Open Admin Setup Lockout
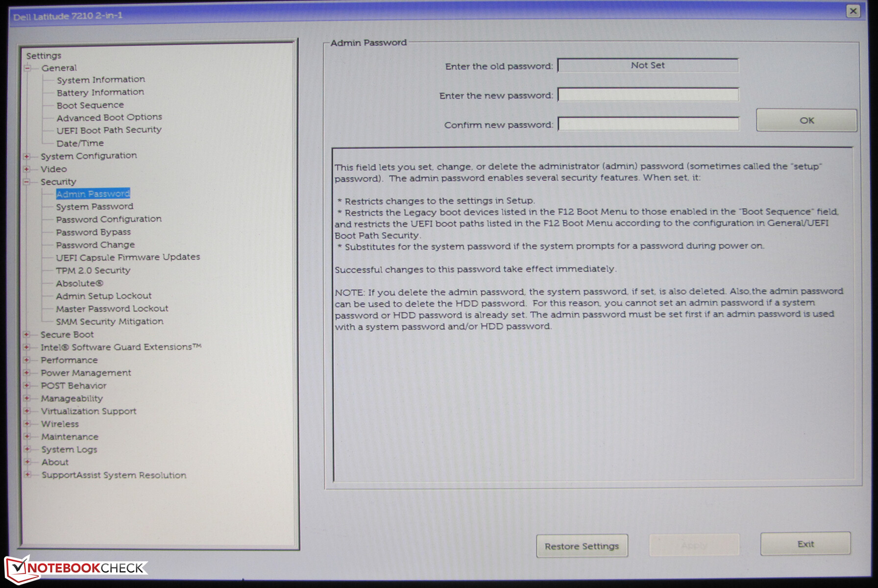 click(x=104, y=296)
